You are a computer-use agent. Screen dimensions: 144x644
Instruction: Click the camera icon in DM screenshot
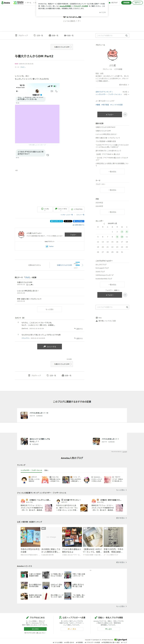tap(52, 91)
